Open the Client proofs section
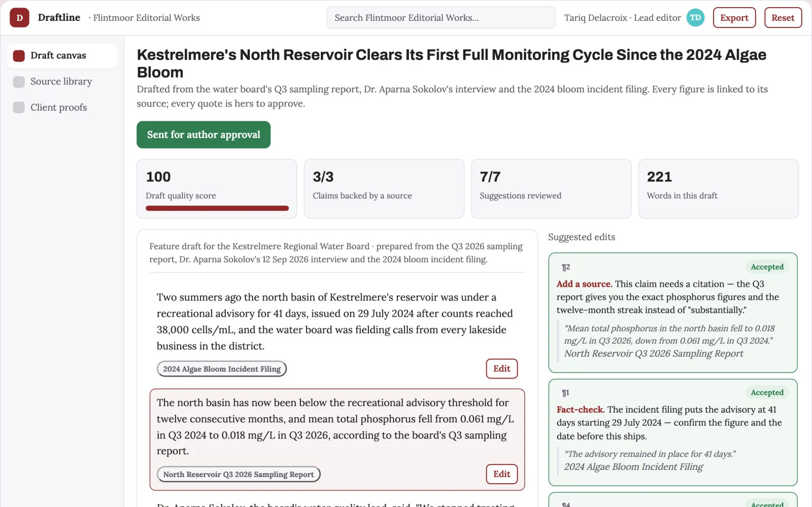Viewport: 812px width, 507px height. click(62, 108)
